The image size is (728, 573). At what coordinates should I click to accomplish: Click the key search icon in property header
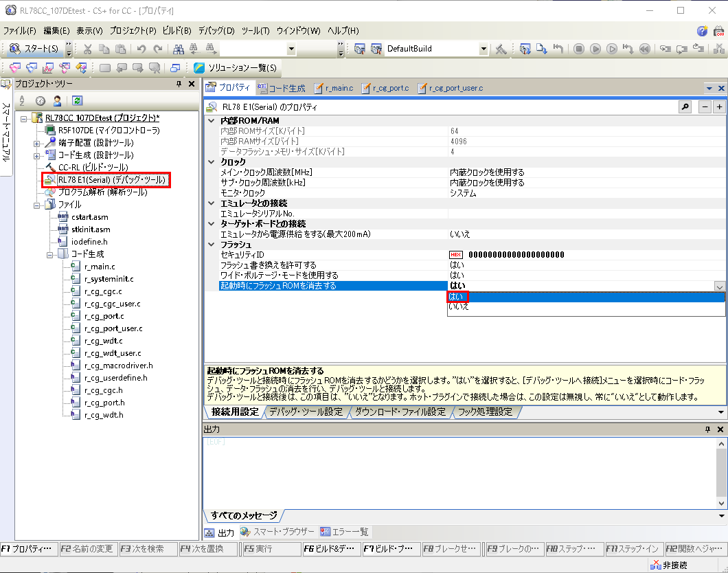coord(685,107)
